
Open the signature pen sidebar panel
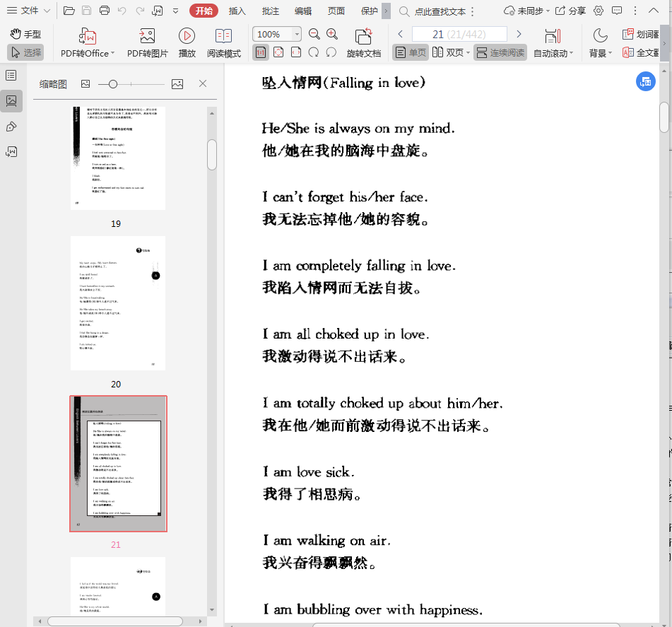click(x=11, y=127)
